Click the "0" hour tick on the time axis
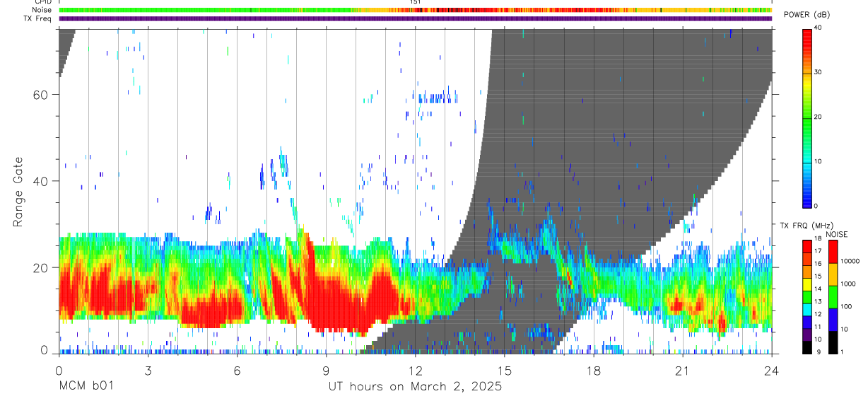The image size is (868, 401). pyautogui.click(x=59, y=370)
